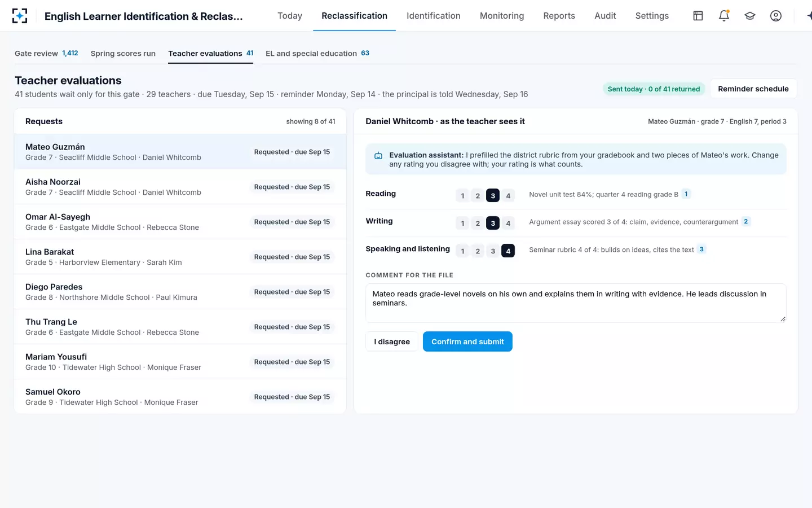Viewport: 812px width, 508px height.
Task: Set Reading rating to 1
Action: pos(462,196)
